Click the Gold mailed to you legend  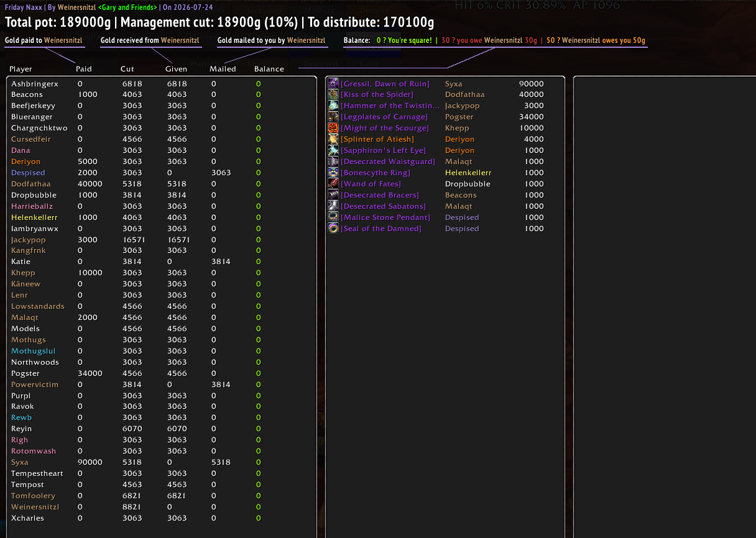click(x=271, y=41)
